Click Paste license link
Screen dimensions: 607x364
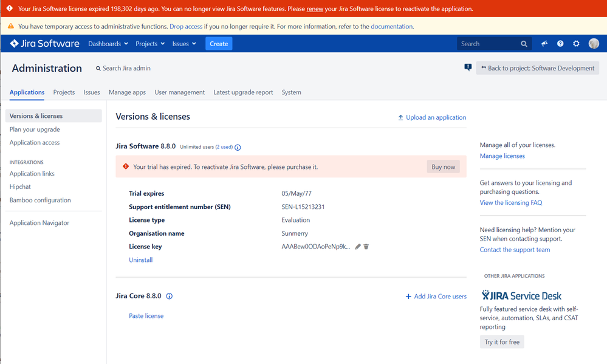[x=146, y=315]
